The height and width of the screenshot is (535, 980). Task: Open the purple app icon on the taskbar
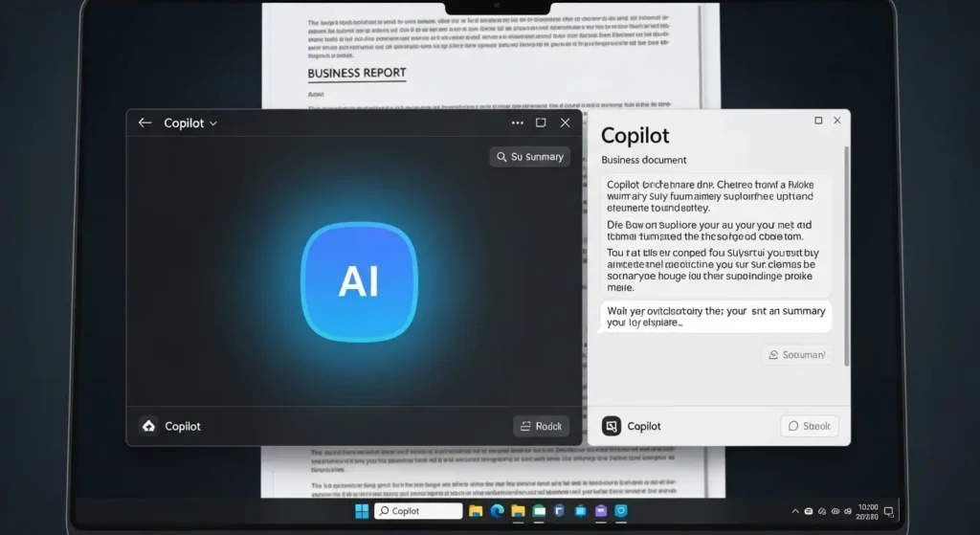(601, 511)
